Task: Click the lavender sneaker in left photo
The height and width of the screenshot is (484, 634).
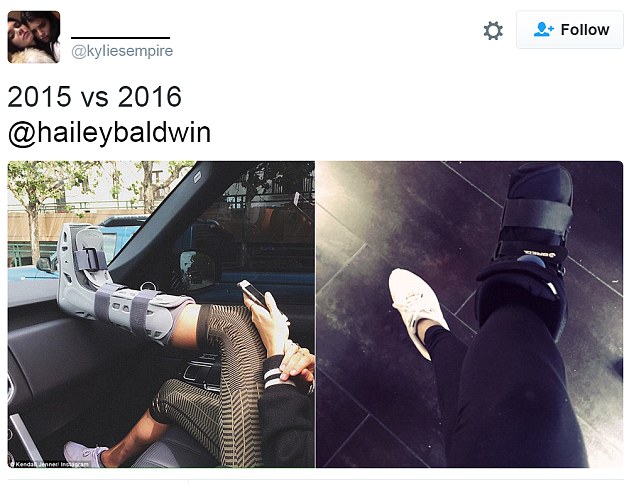Action: click(x=86, y=454)
